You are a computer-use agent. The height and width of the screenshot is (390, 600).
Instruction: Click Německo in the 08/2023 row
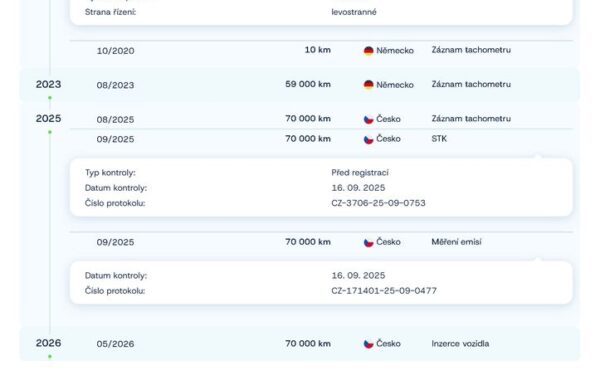tap(395, 85)
